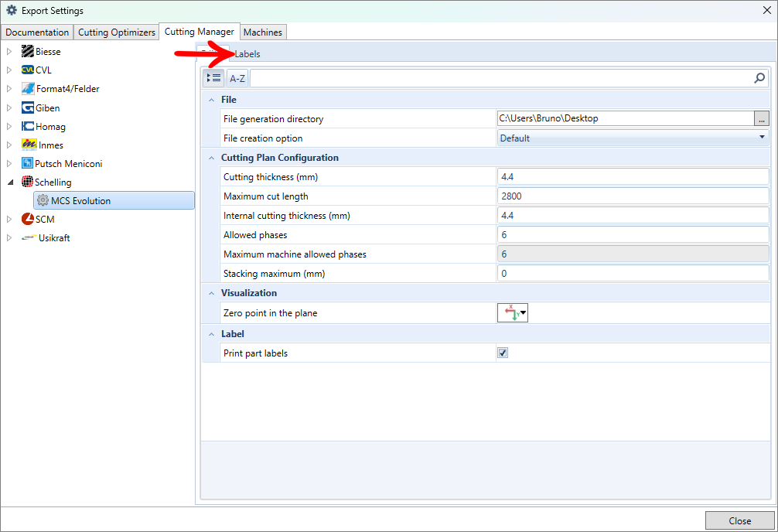Click the Close button
Image resolution: width=778 pixels, height=532 pixels.
739,520
